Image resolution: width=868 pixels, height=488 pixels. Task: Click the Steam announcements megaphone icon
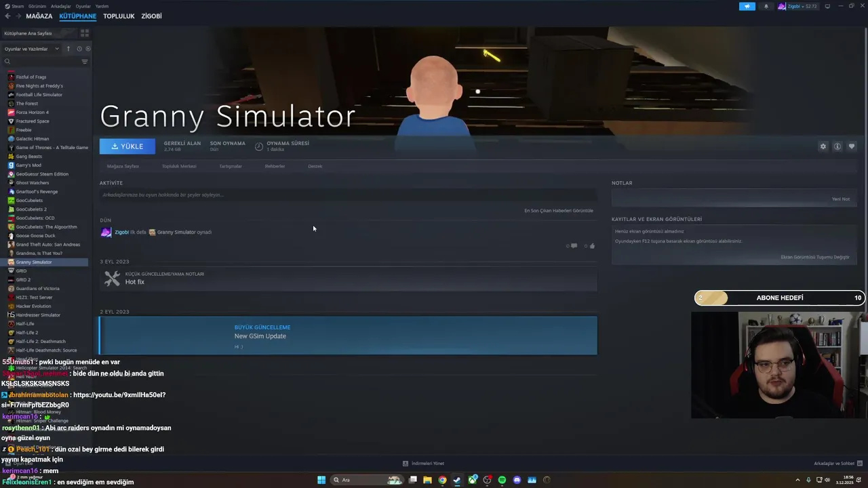(747, 6)
